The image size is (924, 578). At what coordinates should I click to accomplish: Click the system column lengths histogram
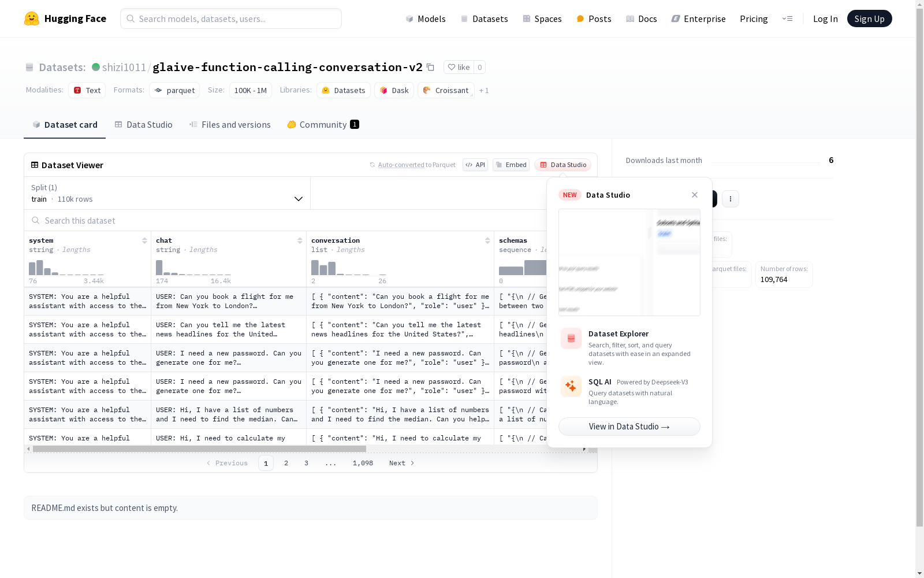click(x=66, y=267)
